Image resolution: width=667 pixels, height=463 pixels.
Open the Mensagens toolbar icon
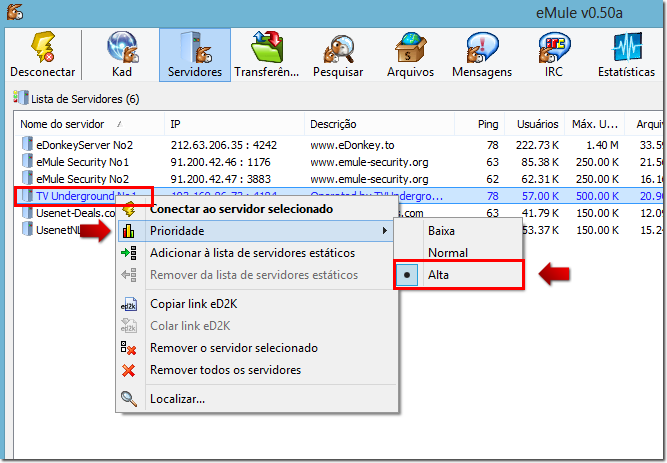482,47
